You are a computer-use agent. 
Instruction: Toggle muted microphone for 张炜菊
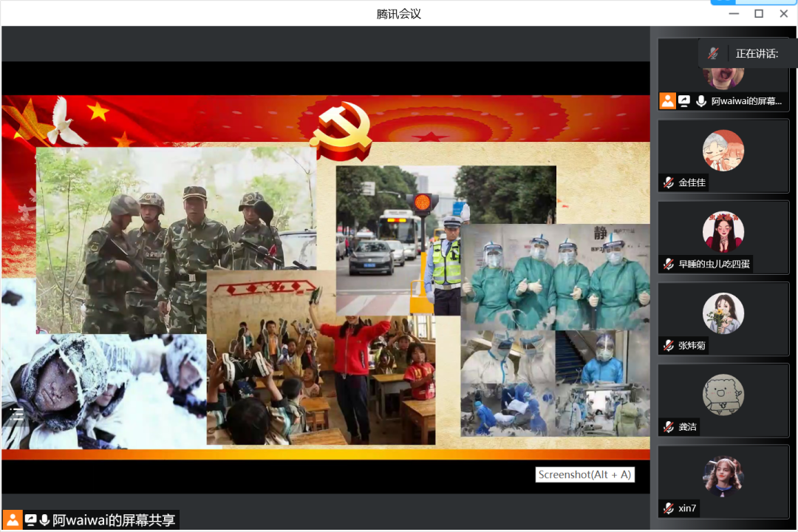click(669, 346)
